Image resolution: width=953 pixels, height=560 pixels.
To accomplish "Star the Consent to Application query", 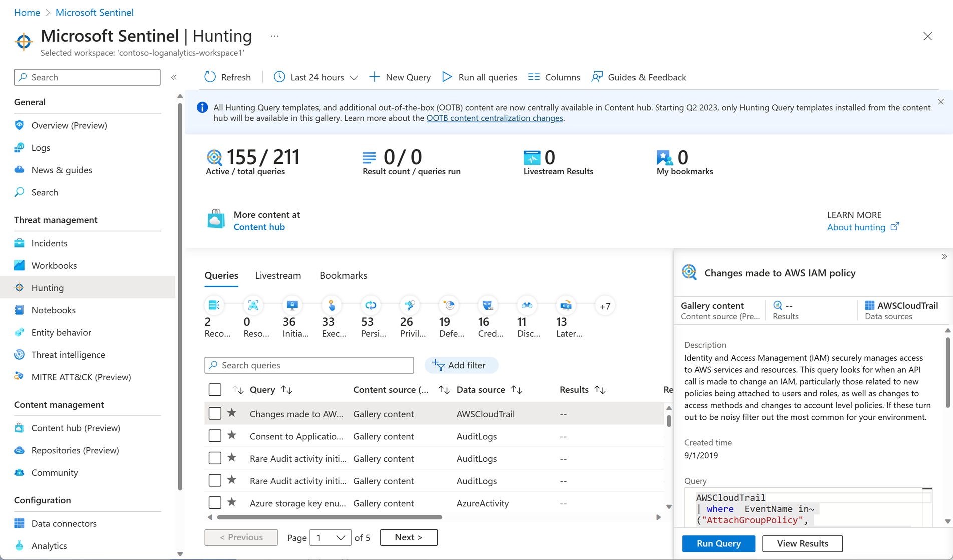I will tap(231, 435).
